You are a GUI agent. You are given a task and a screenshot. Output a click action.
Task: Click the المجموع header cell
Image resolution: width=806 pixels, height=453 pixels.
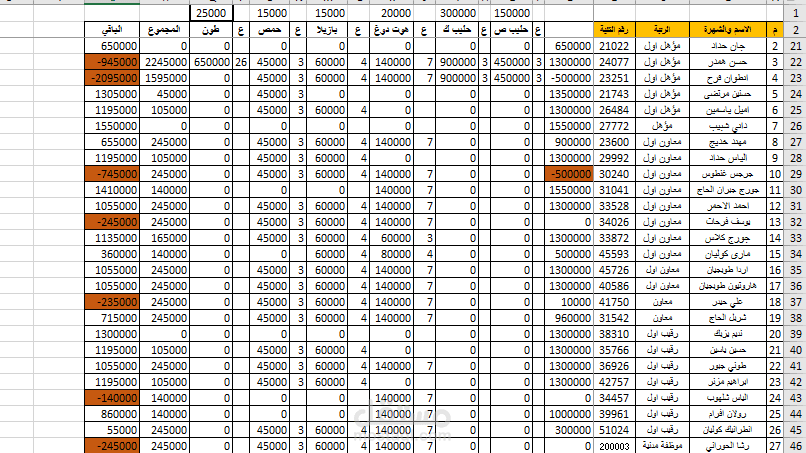[164, 30]
